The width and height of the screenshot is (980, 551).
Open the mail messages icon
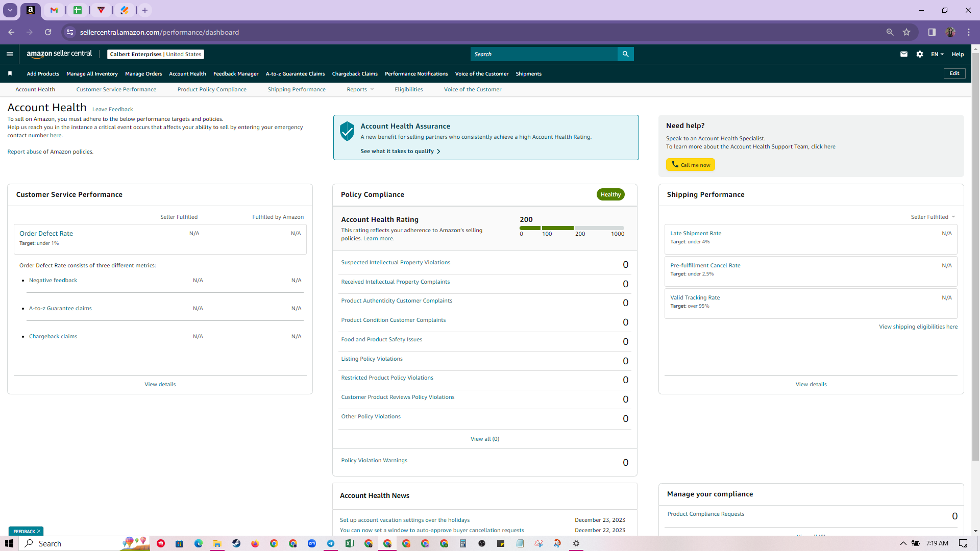(903, 54)
